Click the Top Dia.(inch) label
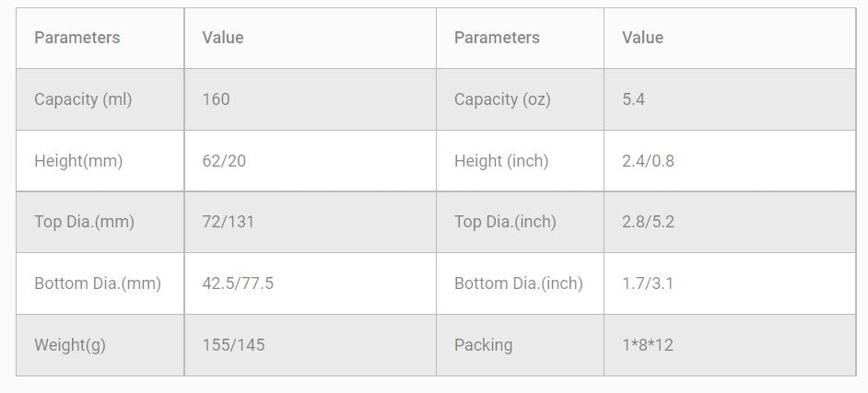 tap(505, 222)
